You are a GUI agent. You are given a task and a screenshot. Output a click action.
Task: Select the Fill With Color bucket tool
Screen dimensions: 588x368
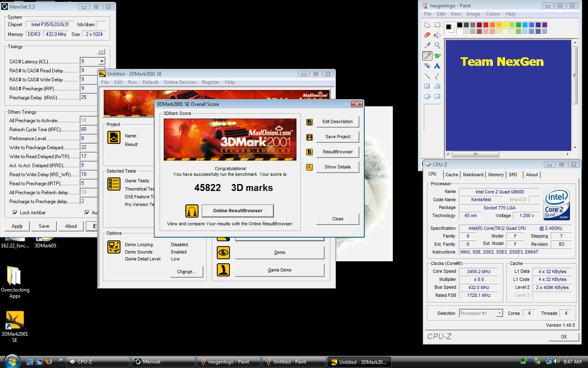(x=437, y=35)
